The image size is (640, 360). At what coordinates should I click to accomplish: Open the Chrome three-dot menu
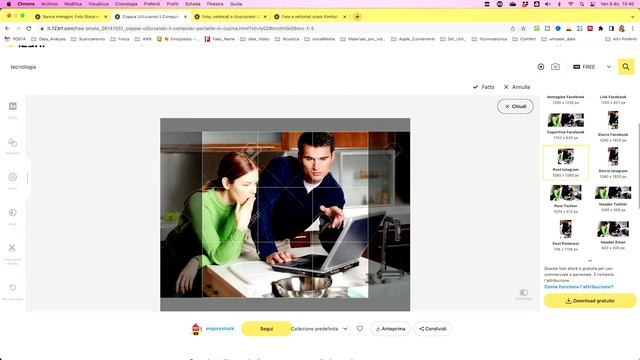coord(633,28)
